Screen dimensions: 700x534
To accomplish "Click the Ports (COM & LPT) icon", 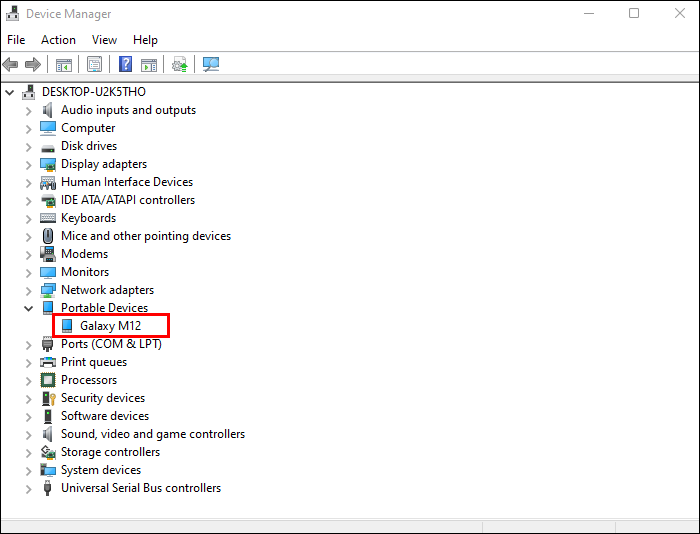I will click(47, 344).
